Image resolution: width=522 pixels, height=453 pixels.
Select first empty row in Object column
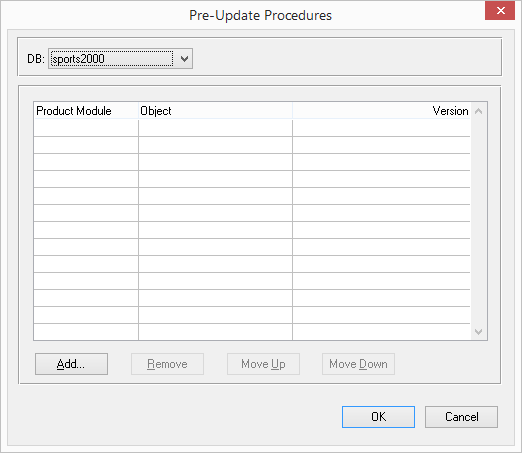(215, 128)
